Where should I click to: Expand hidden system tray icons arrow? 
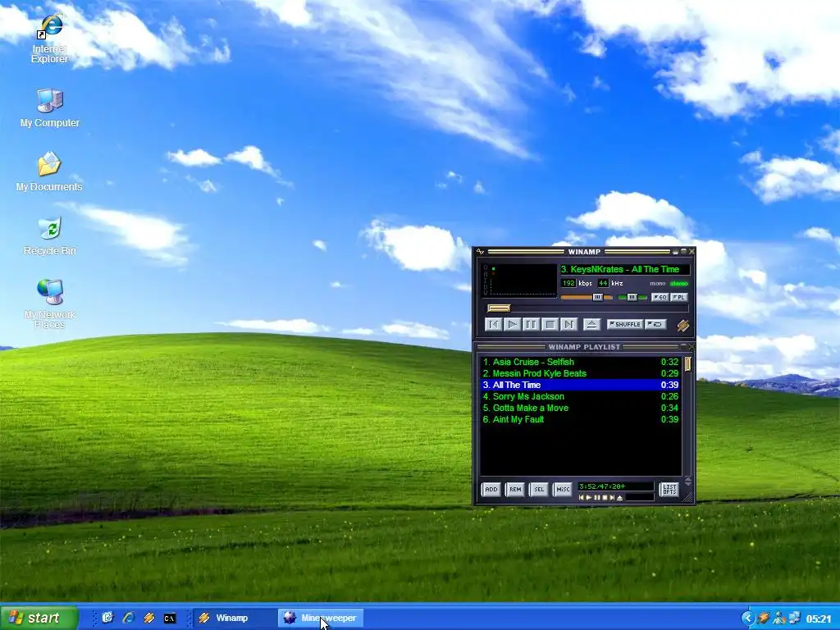[747, 619]
